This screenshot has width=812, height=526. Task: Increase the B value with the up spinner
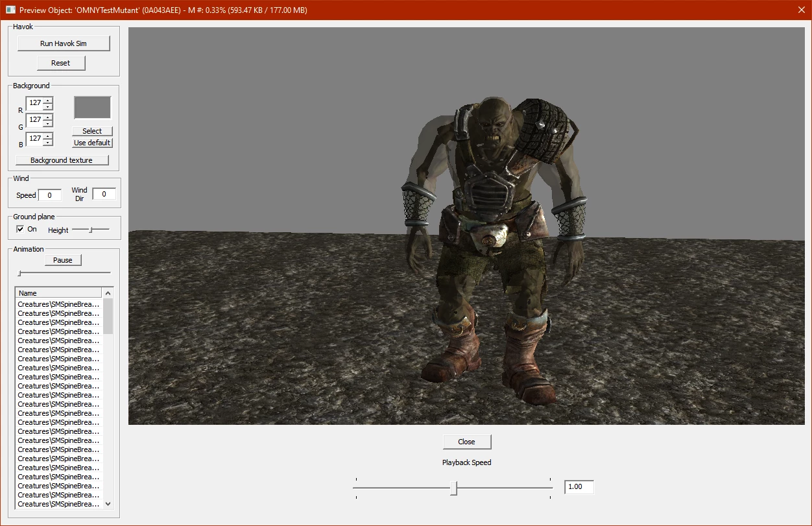click(48, 136)
